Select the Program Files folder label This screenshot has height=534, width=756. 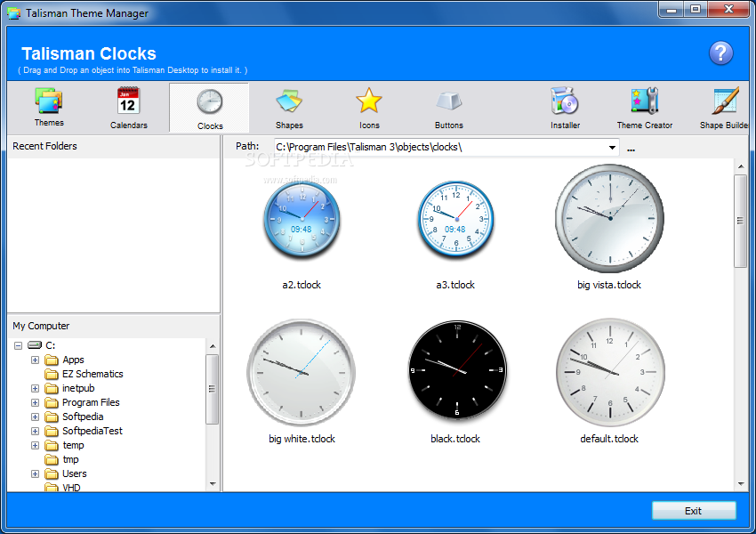point(91,402)
